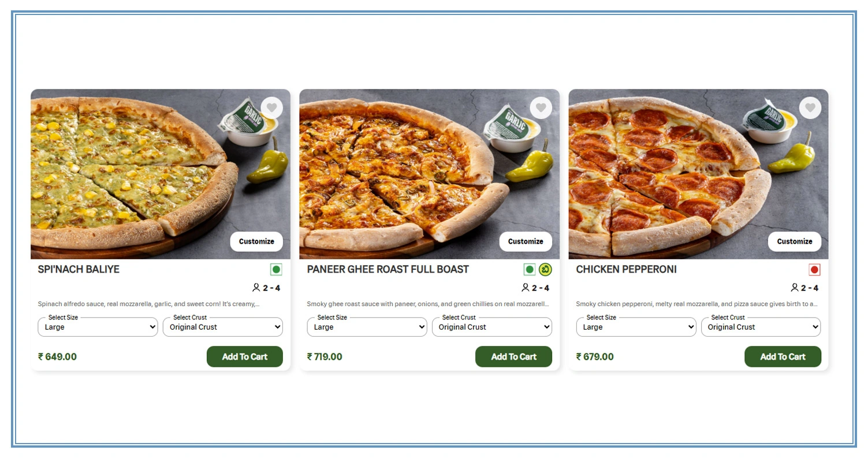This screenshot has height=458, width=868.
Task: Add Chicken Pepperoni to cart
Action: pyautogui.click(x=783, y=356)
